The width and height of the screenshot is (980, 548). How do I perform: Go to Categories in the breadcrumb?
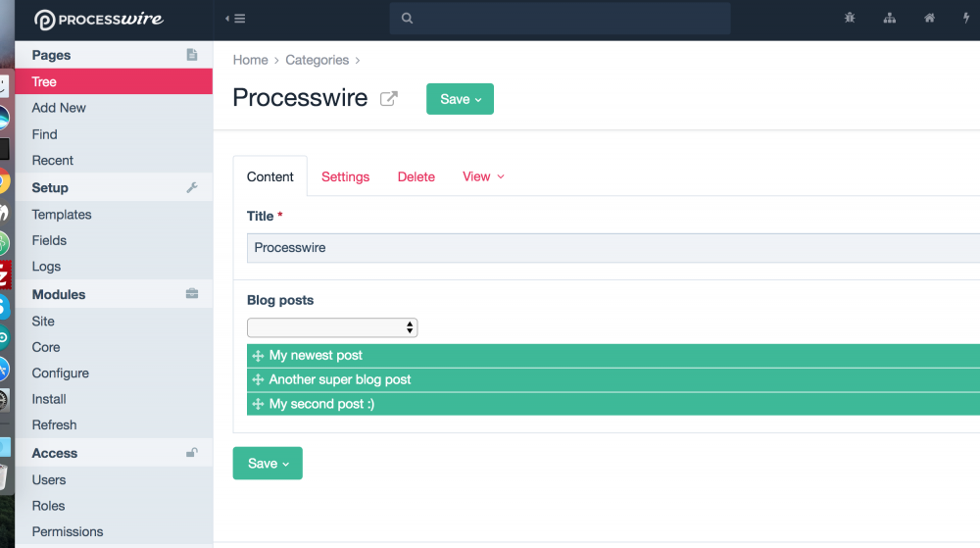[317, 60]
